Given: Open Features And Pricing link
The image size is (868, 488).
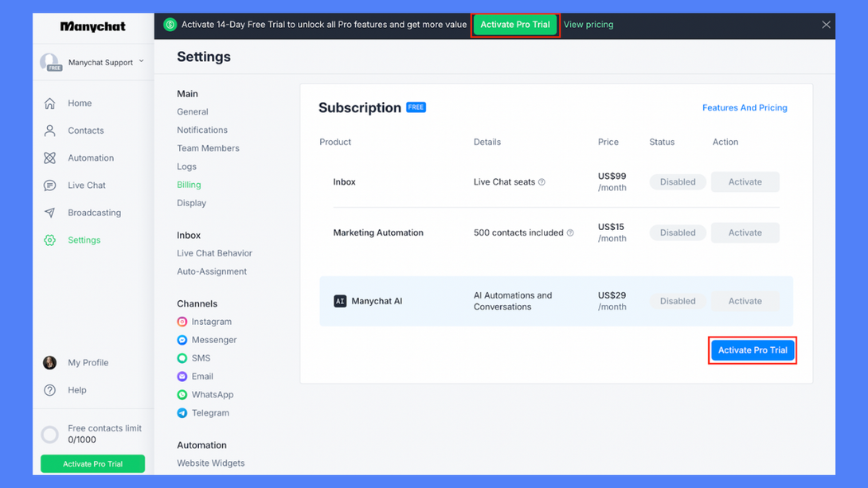Looking at the screenshot, I should (745, 108).
